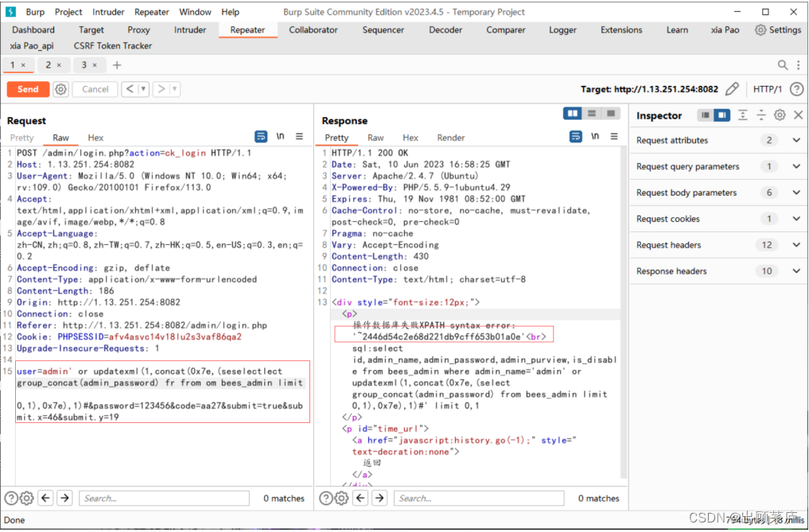Go to previous request with back arrow
Screen dimensions: 809x532
click(130, 89)
